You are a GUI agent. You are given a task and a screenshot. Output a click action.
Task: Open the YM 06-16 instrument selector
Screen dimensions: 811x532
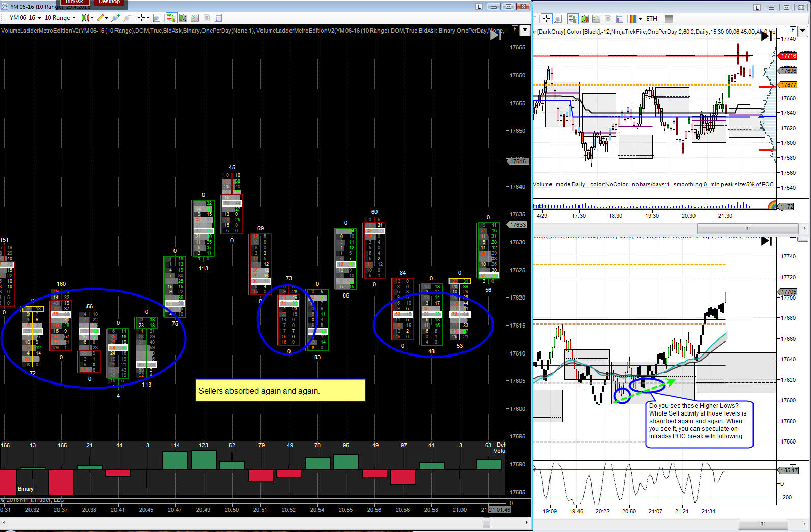coord(25,18)
